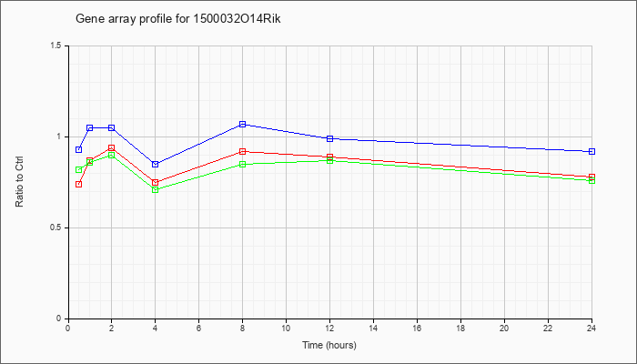
Task: Click the red data point at 4 hours
Action: (156, 182)
